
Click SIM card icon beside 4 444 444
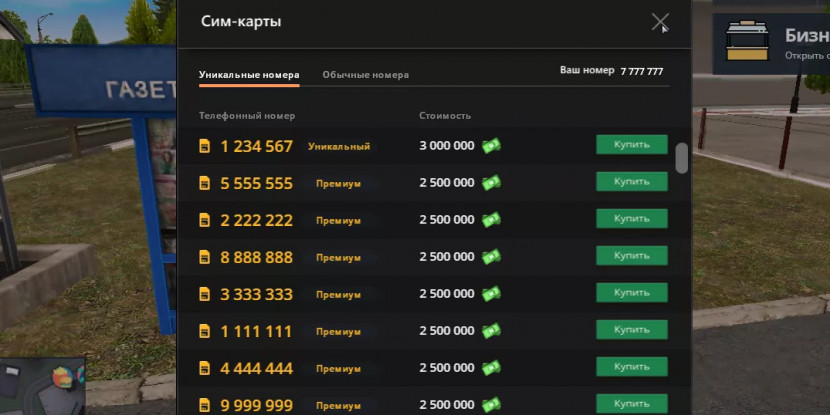tap(205, 368)
